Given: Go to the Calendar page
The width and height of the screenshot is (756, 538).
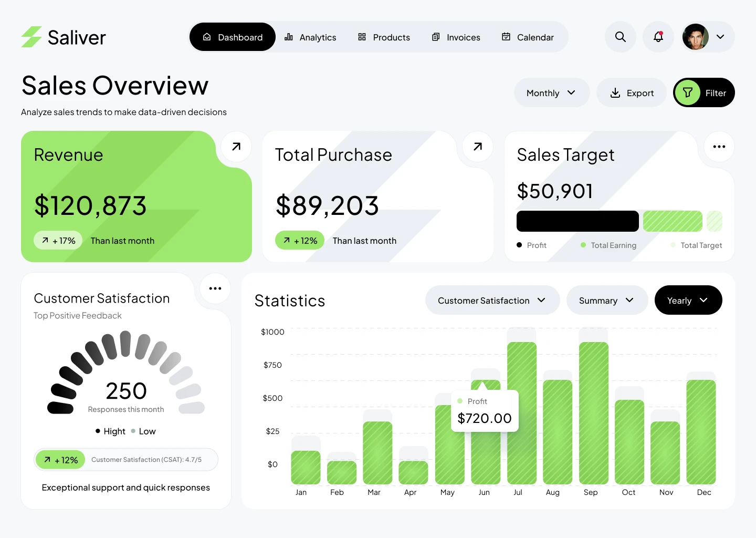Looking at the screenshot, I should 528,37.
